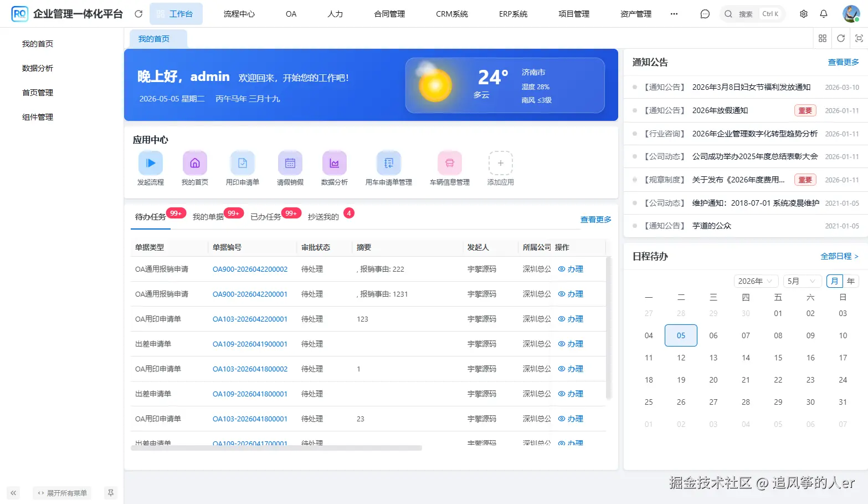
Task: Click the task table horizontal scrollbar
Action: tap(276, 448)
